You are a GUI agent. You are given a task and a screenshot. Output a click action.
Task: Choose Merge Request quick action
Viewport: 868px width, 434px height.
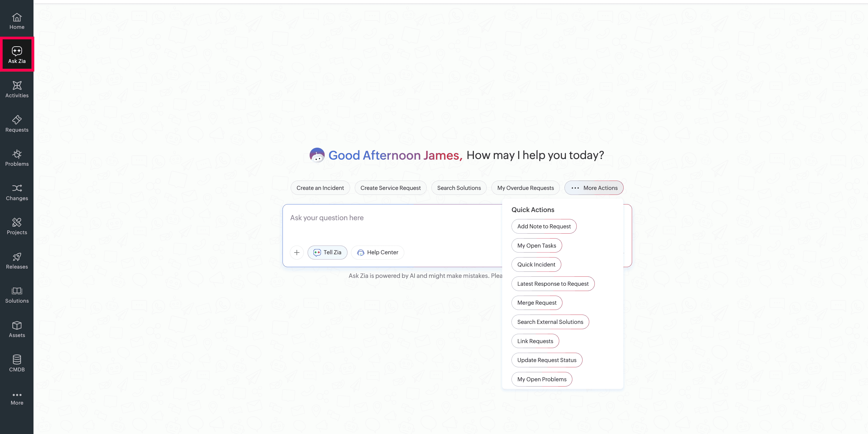point(537,303)
